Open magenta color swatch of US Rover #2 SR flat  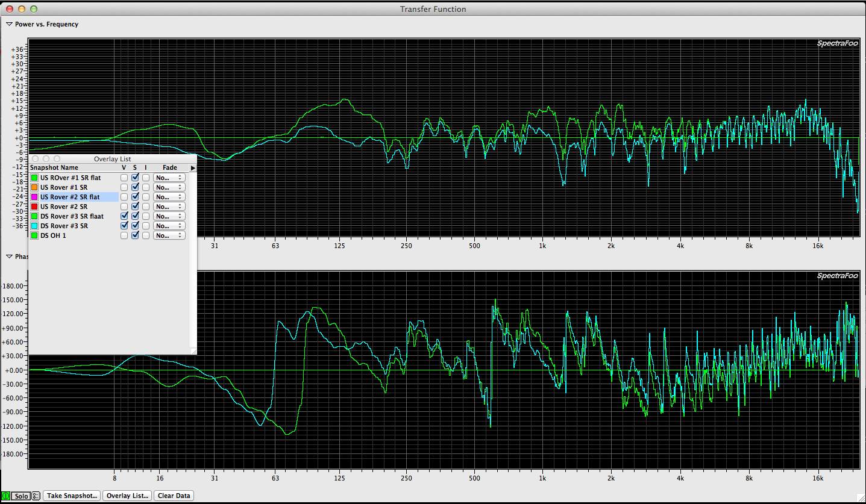coord(34,197)
